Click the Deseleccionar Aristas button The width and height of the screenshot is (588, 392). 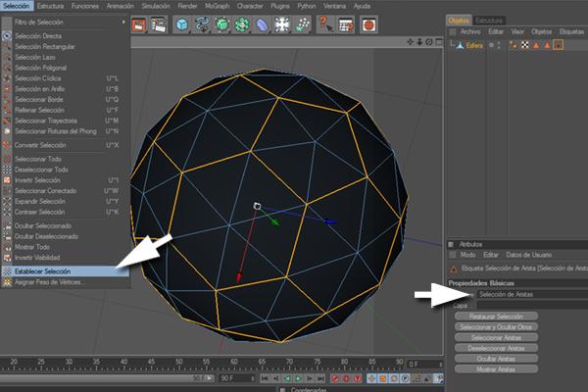click(x=496, y=348)
